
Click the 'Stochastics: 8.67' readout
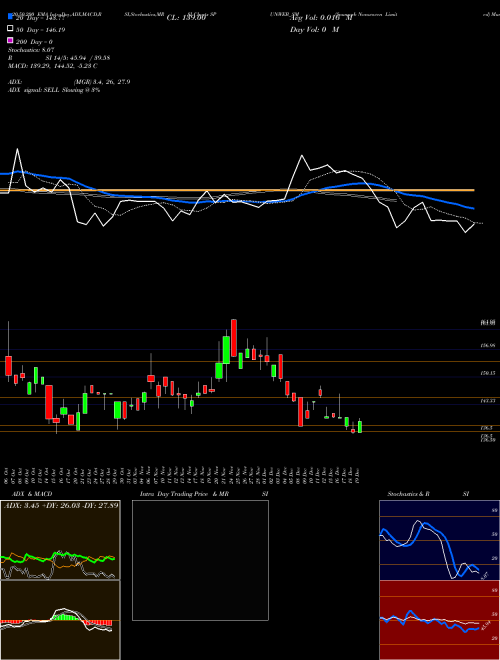pos(31,50)
